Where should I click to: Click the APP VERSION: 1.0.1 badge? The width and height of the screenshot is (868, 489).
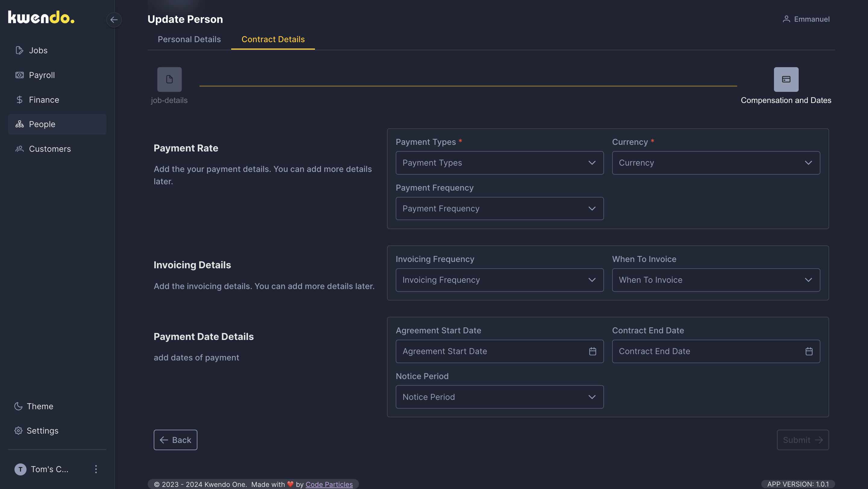798,484
